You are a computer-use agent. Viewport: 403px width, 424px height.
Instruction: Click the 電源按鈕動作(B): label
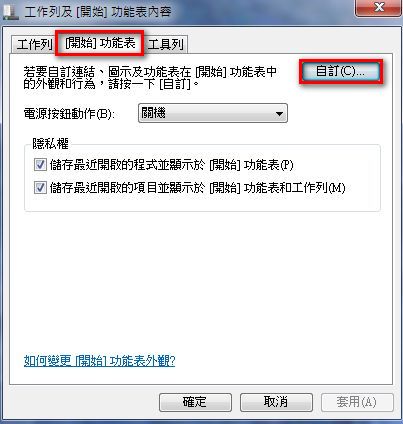pyautogui.click(x=69, y=114)
